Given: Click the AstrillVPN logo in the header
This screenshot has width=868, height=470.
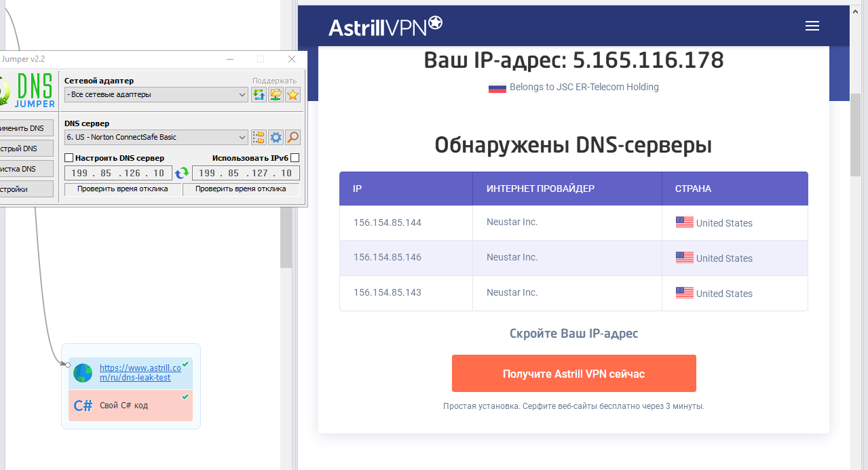Looking at the screenshot, I should [x=385, y=26].
